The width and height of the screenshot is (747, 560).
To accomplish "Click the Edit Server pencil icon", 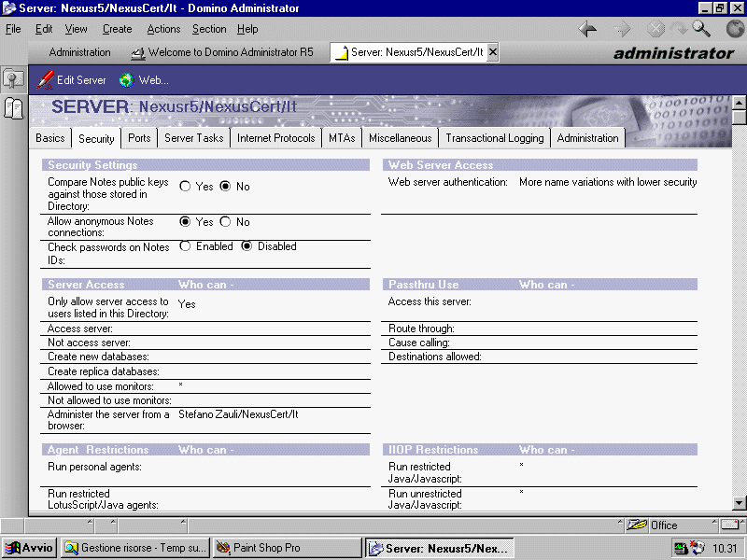I will [45, 80].
